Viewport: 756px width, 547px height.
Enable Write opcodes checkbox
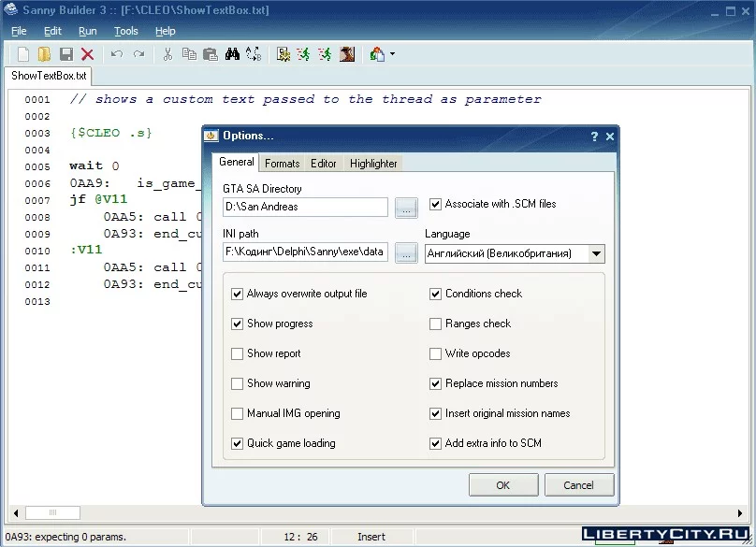(x=435, y=353)
